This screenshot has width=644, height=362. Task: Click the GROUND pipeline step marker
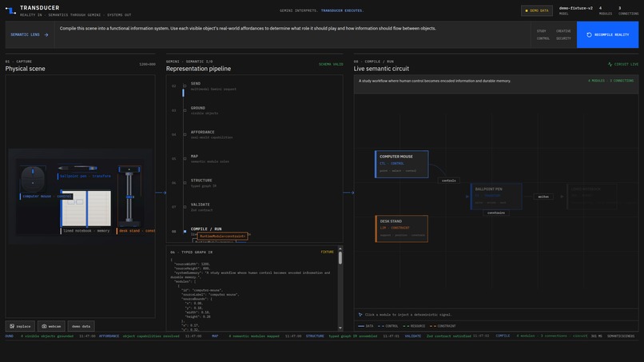(185, 110)
